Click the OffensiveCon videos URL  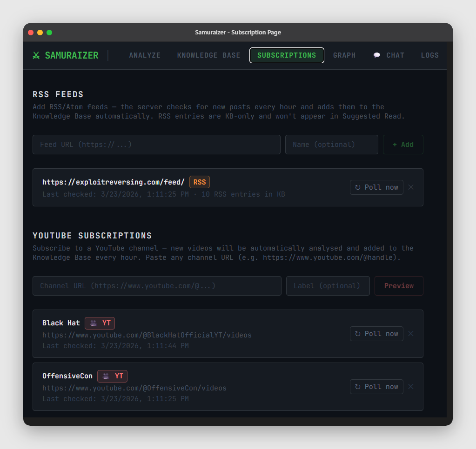[x=134, y=388]
